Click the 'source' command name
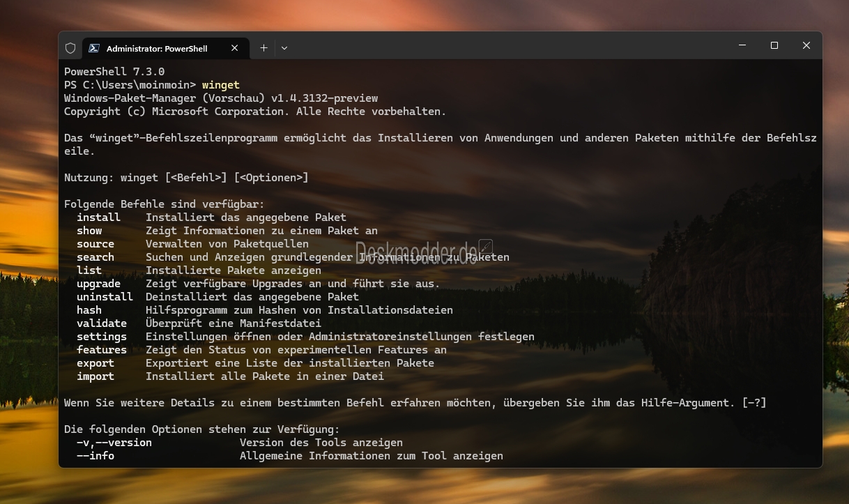849x504 pixels. pos(95,244)
